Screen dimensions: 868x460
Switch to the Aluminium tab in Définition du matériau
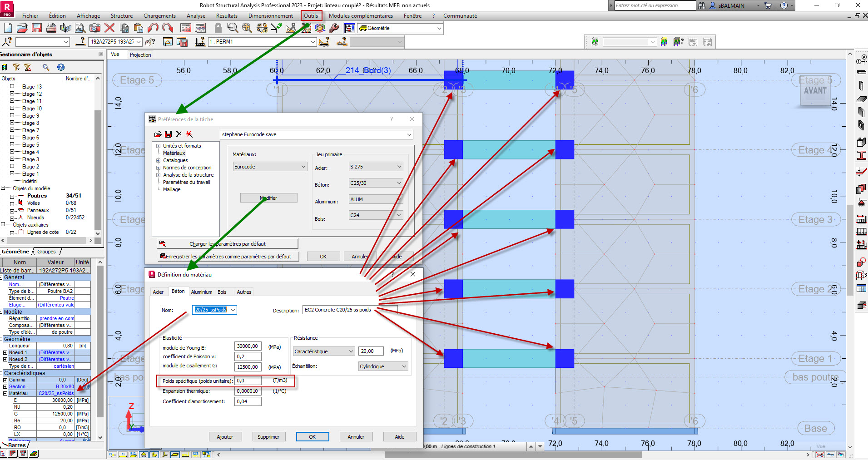[x=202, y=292]
